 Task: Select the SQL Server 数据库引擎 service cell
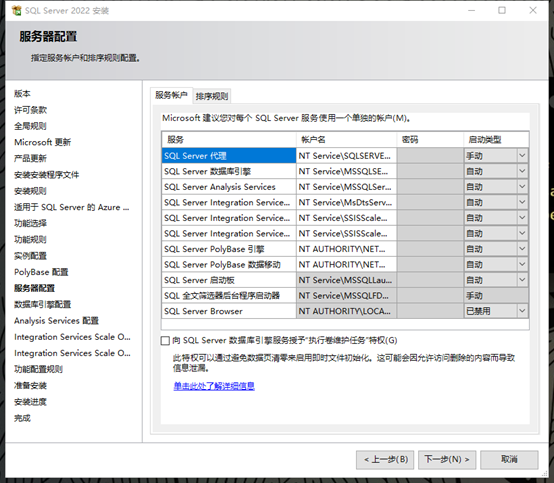tap(229, 171)
